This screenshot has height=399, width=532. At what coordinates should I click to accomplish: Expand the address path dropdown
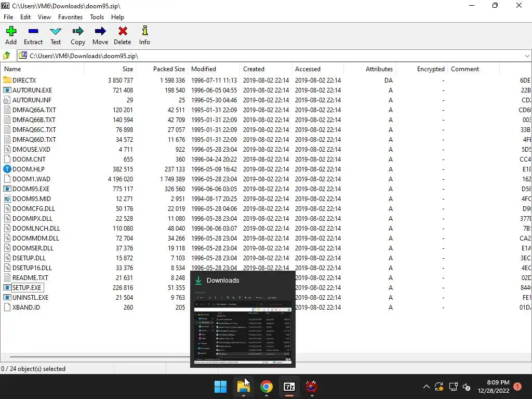pyautogui.click(x=527, y=56)
